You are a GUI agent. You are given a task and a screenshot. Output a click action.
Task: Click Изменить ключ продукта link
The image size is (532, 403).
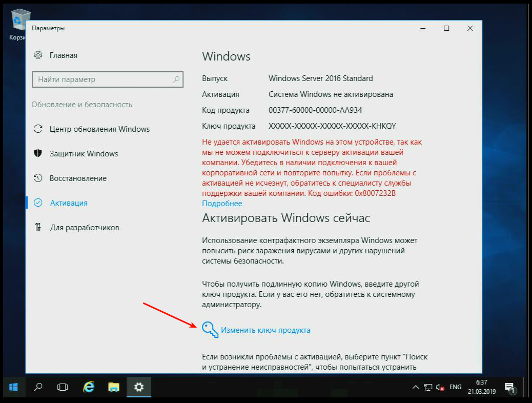(265, 330)
